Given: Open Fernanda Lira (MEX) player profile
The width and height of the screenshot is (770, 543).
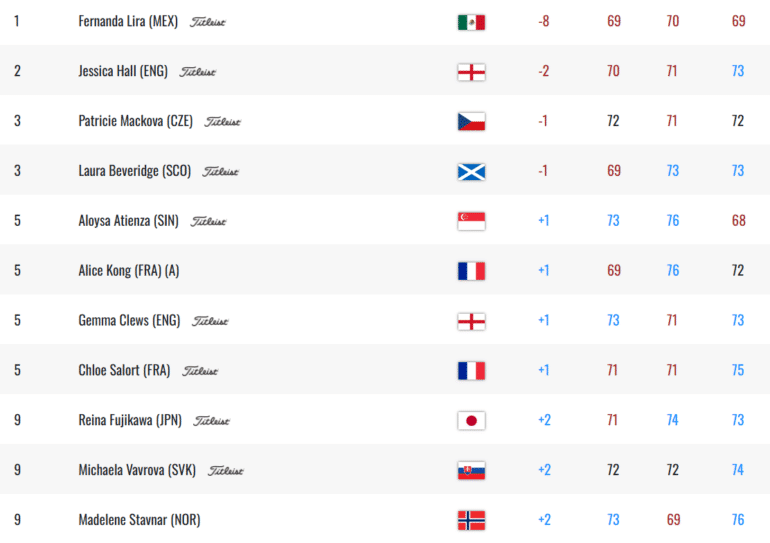Looking at the screenshot, I should coord(128,21).
